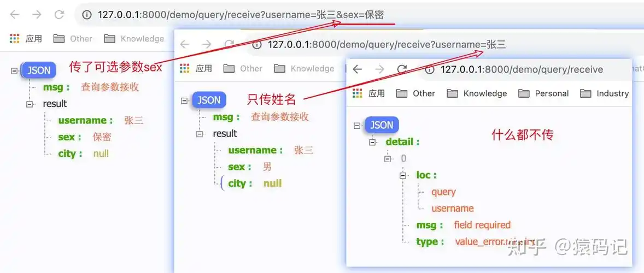Click back arrow in the frontmost browser window
Image resolution: width=644 pixels, height=273 pixels.
coord(358,69)
